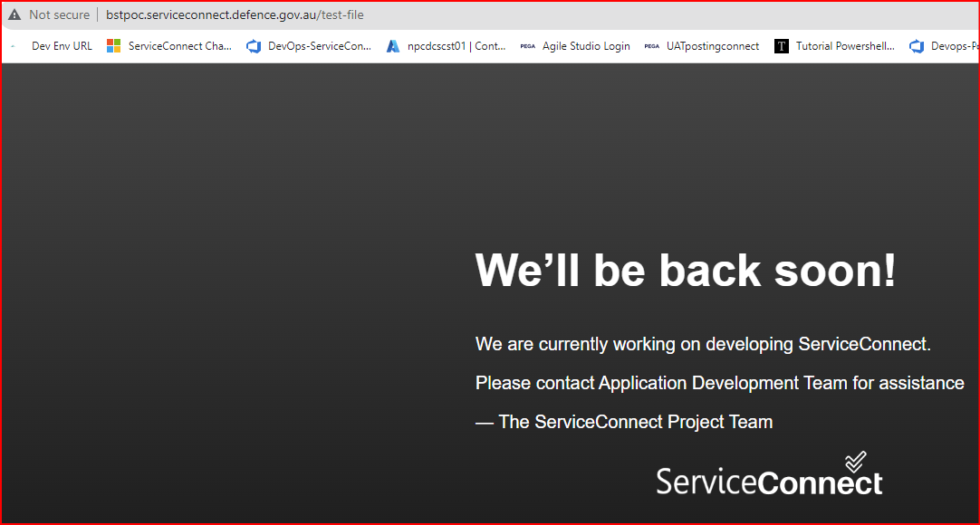The image size is (980, 525).
Task: Click the contact Application Development Team text
Action: (x=719, y=383)
